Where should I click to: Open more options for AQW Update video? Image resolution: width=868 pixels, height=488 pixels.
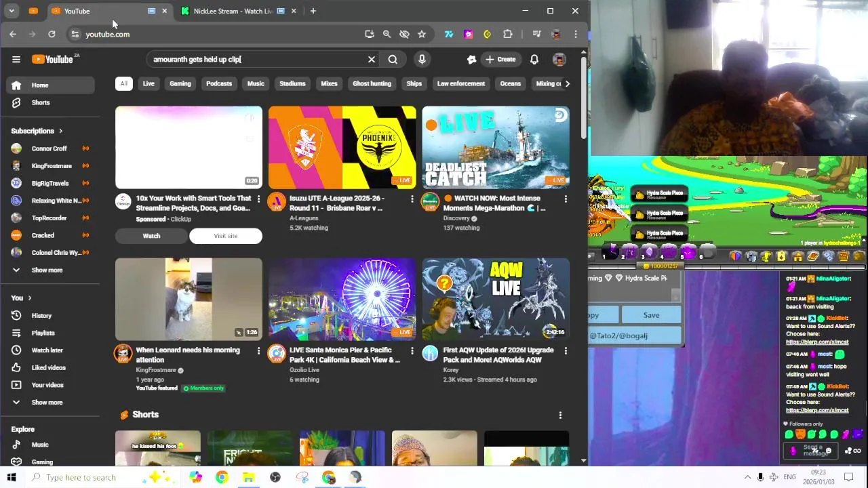(x=566, y=350)
